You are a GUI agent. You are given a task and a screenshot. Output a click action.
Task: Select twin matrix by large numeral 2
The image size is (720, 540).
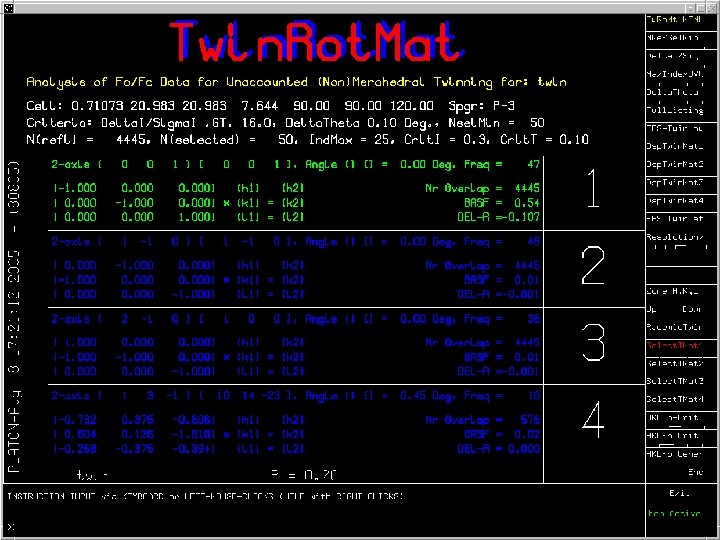point(593,265)
